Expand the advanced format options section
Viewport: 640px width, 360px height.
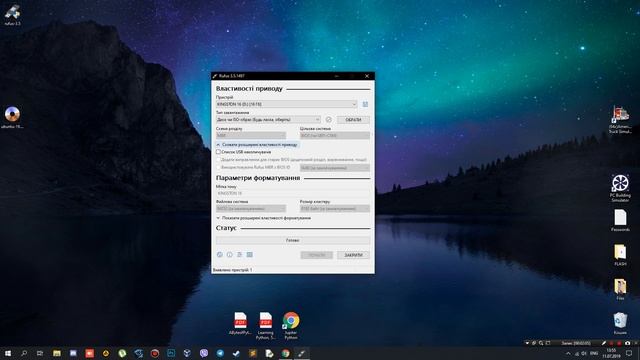tap(264, 218)
